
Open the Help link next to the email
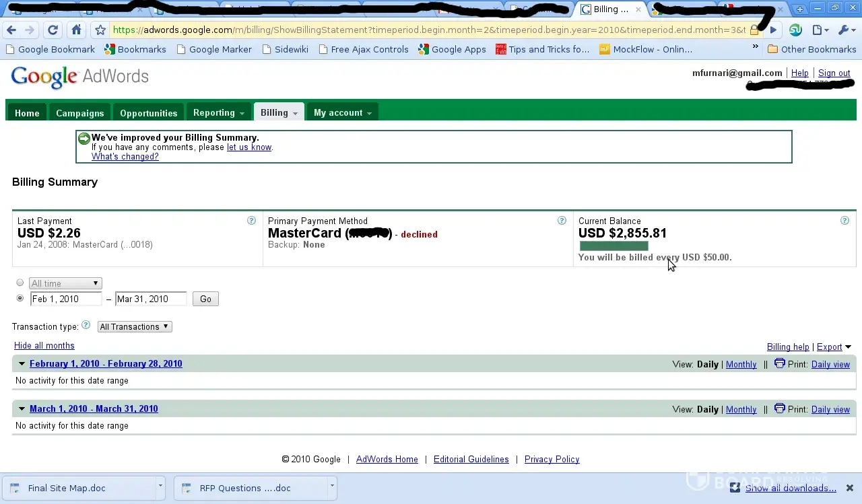click(799, 73)
